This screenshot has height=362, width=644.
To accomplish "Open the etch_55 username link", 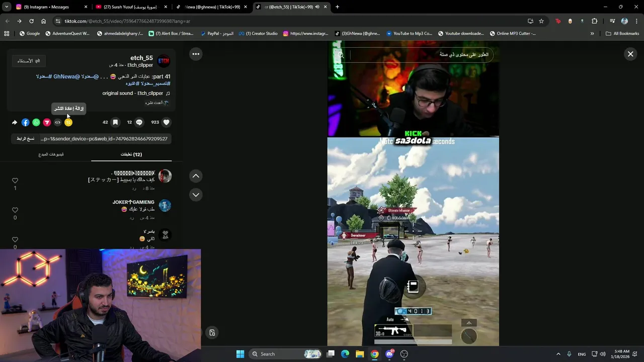I will [141, 58].
